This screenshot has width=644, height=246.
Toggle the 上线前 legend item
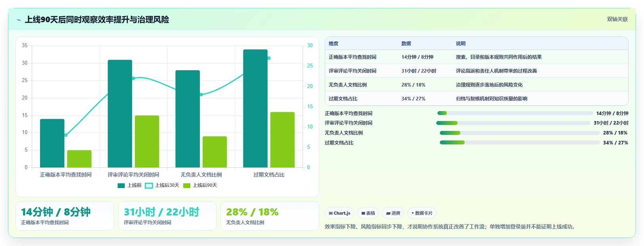coord(129,185)
